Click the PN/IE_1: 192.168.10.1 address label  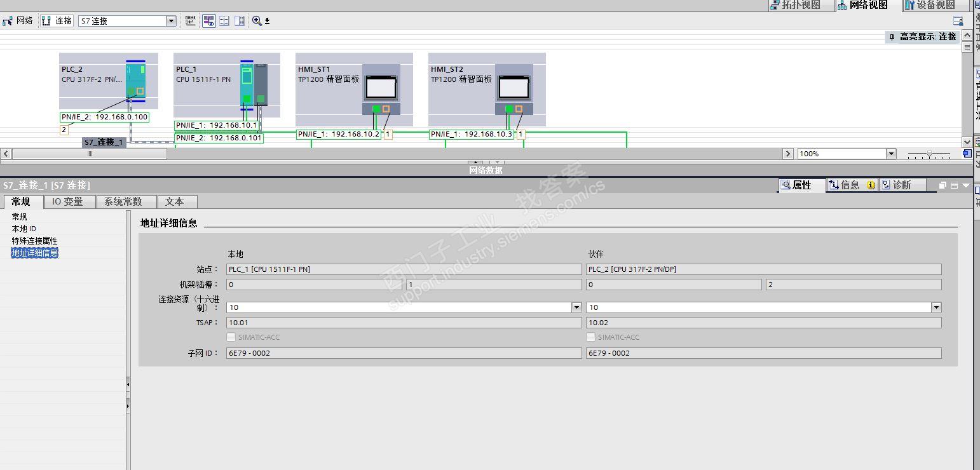tap(217, 126)
